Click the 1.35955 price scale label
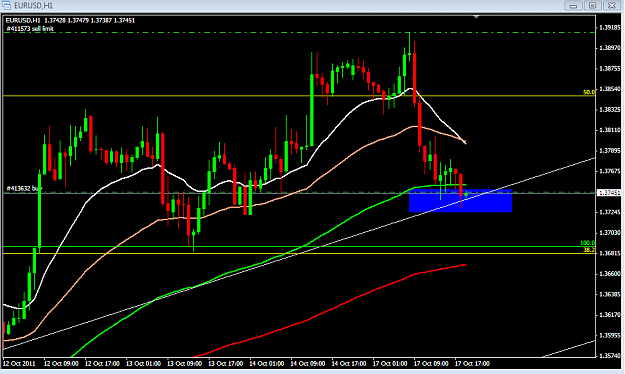Viewport: 625px width, 374px height. [x=610, y=335]
